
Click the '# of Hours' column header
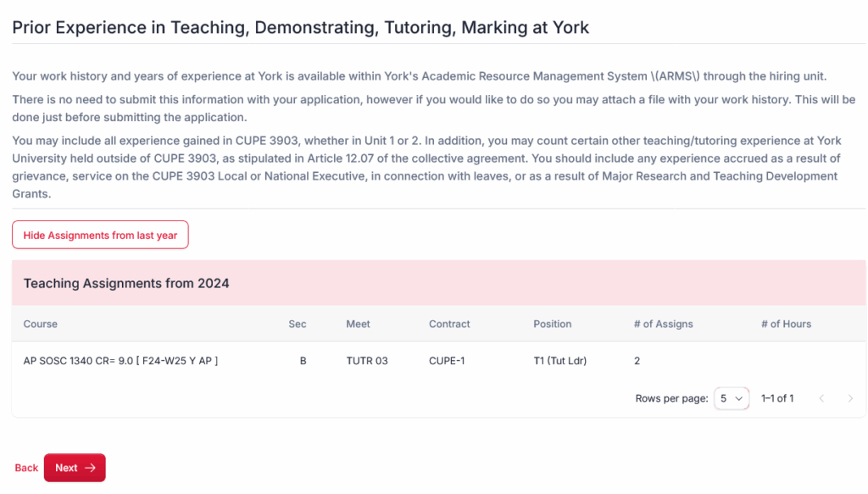(x=786, y=324)
